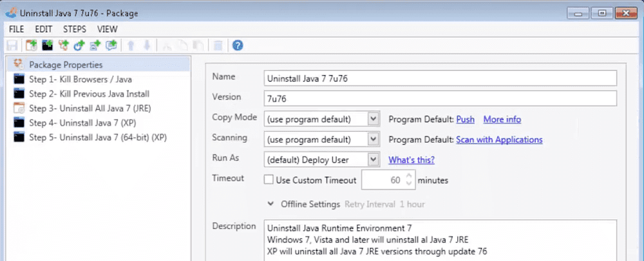Click the application icon in the title bar
This screenshot has width=644, height=261.
tap(11, 13)
